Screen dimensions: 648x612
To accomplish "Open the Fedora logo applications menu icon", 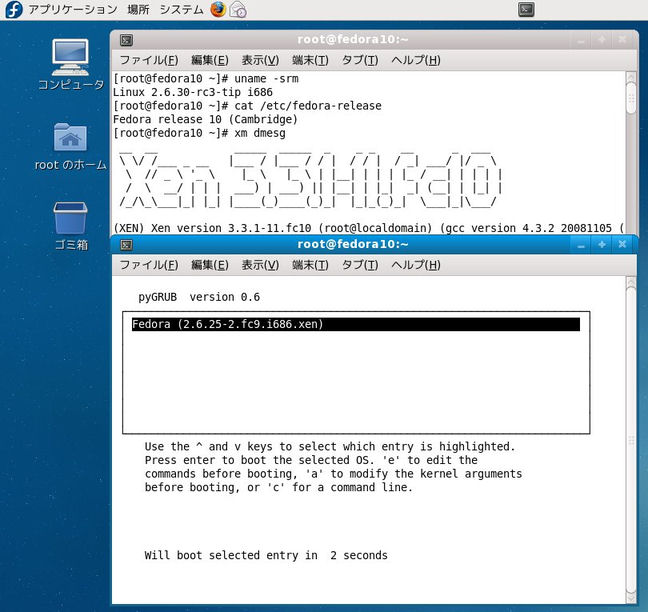I will pyautogui.click(x=14, y=9).
